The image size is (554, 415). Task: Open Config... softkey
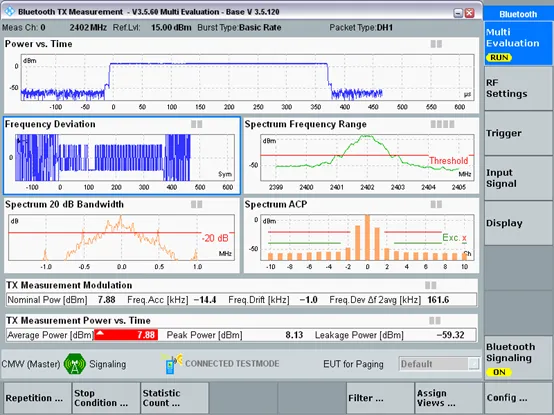click(518, 398)
